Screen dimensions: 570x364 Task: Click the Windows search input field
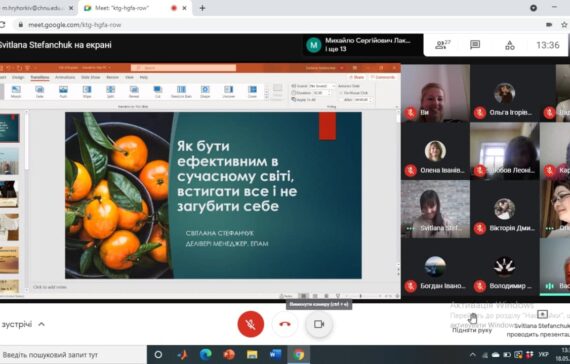click(73, 355)
